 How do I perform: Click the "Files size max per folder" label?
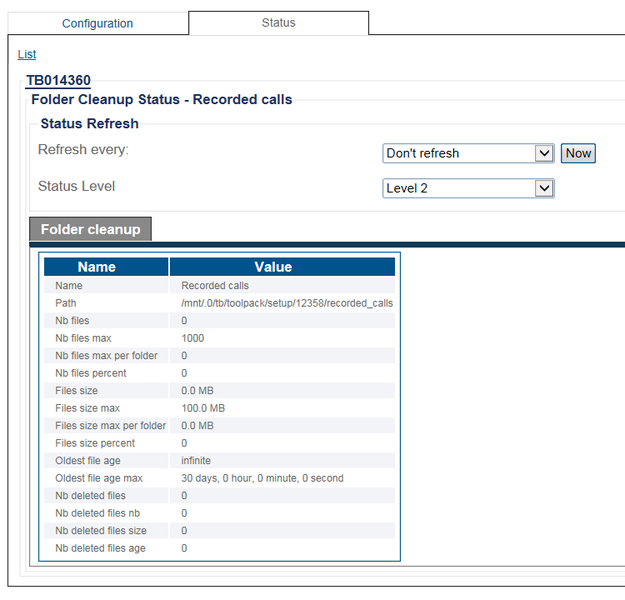pos(110,426)
